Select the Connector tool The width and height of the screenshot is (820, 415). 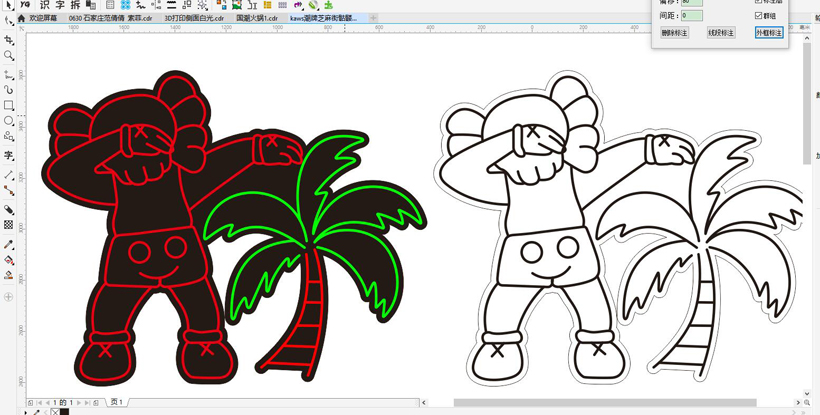point(8,191)
